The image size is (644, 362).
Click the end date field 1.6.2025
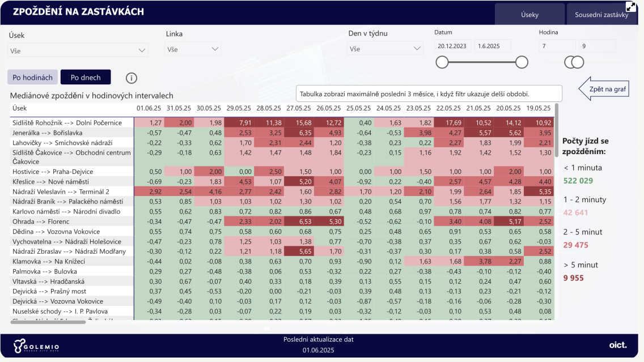coord(493,46)
